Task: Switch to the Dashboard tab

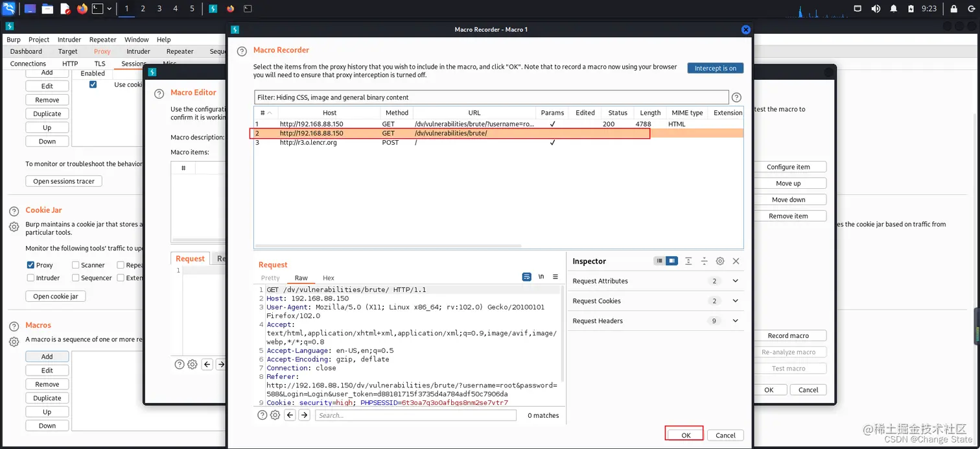Action: pos(26,51)
